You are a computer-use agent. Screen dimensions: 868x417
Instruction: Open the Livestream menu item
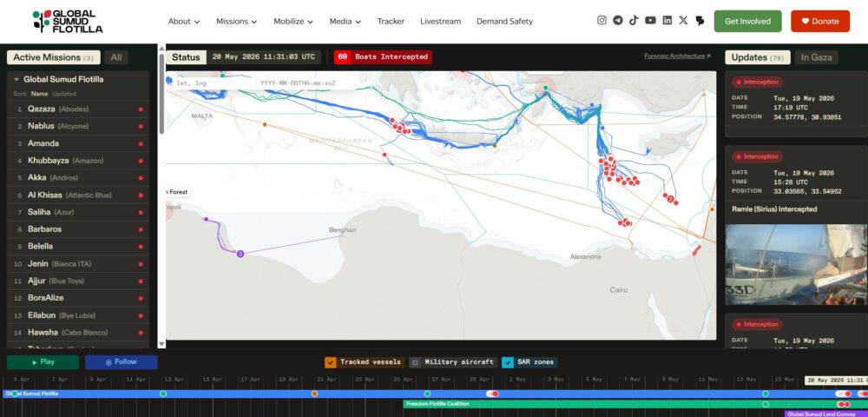[440, 21]
